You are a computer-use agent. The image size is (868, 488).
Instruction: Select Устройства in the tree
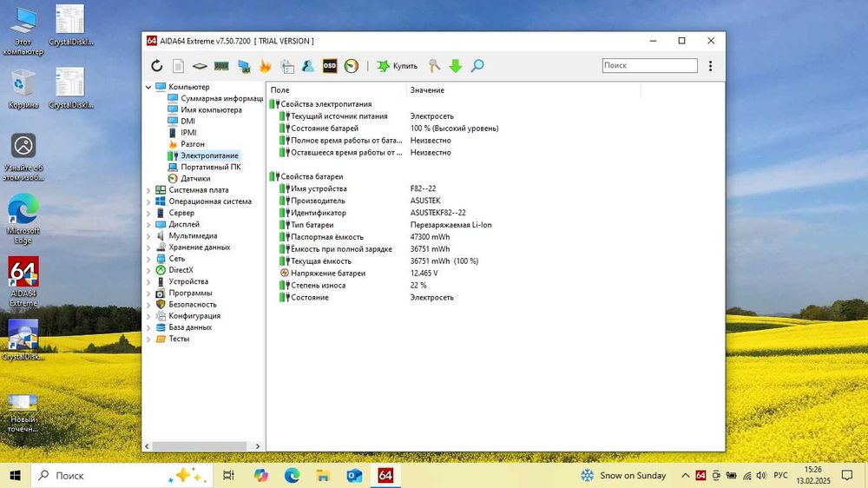coord(188,281)
